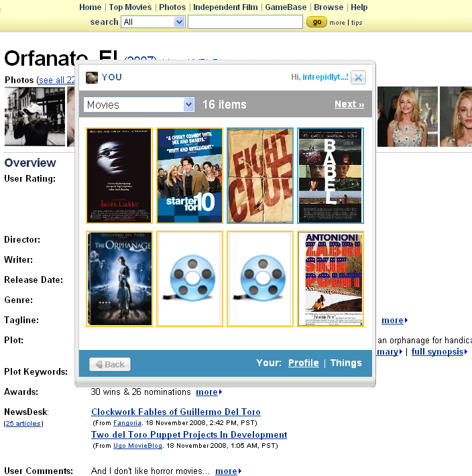Open Two del Toro Puppet Projects article
The height and width of the screenshot is (476, 472).
[189, 434]
